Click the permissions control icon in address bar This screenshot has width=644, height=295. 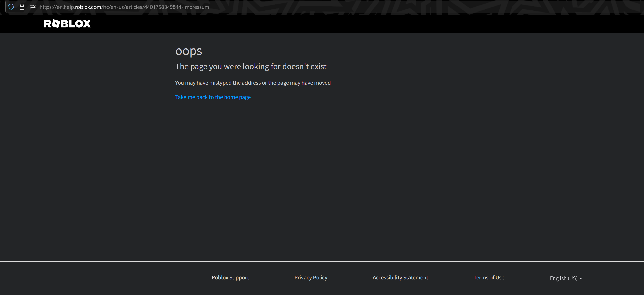coord(33,7)
